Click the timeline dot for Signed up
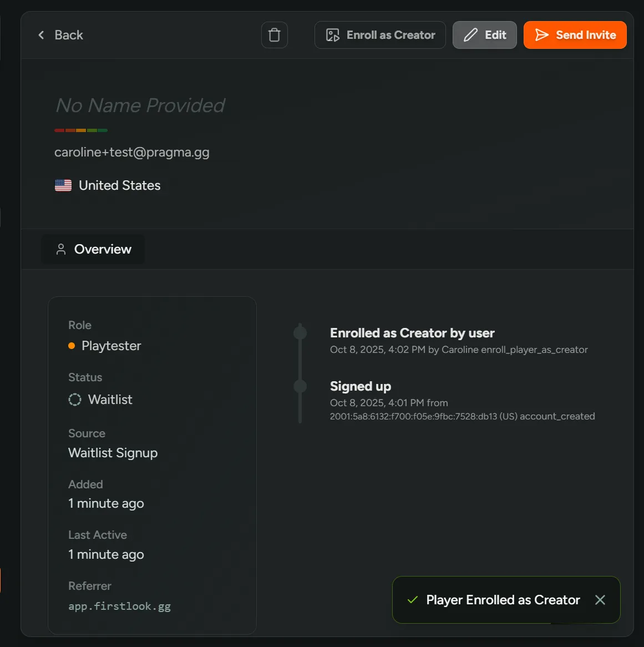644x647 pixels. pos(300,385)
